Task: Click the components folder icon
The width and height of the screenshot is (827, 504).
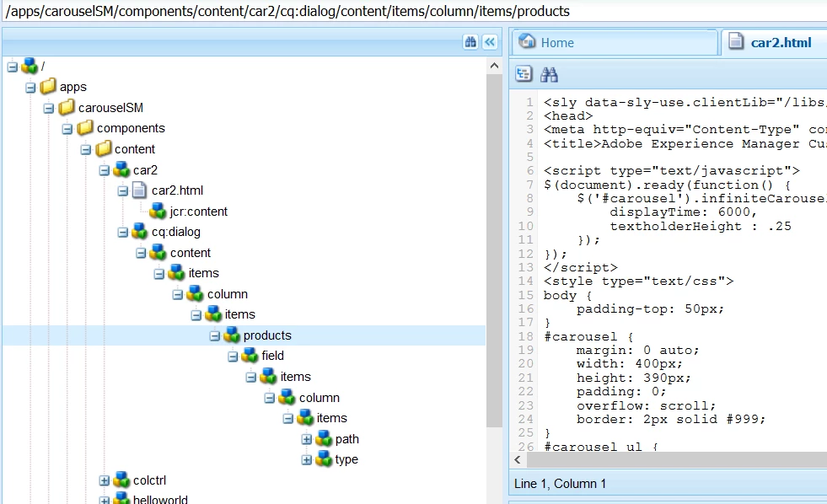Action: (x=85, y=128)
